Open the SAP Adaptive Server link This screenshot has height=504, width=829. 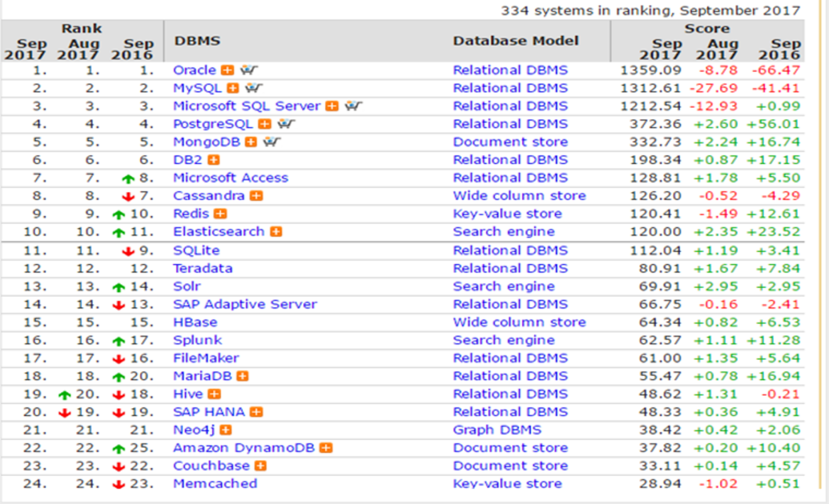click(x=245, y=304)
